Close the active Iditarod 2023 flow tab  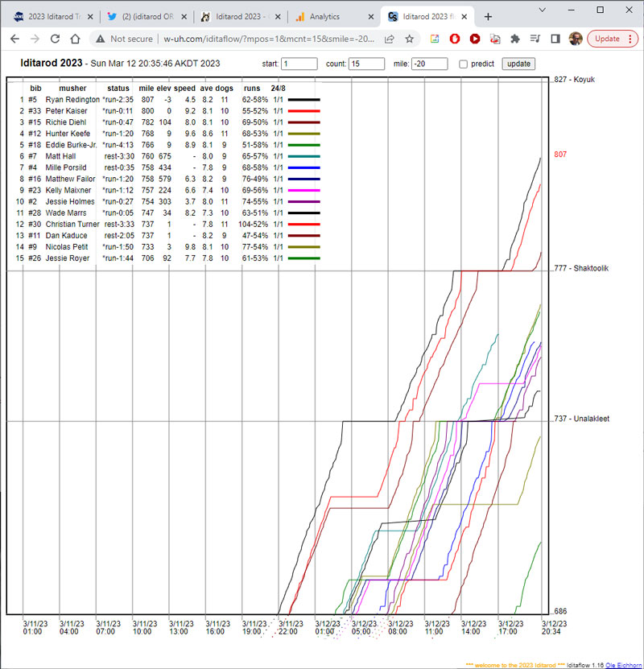[464, 17]
